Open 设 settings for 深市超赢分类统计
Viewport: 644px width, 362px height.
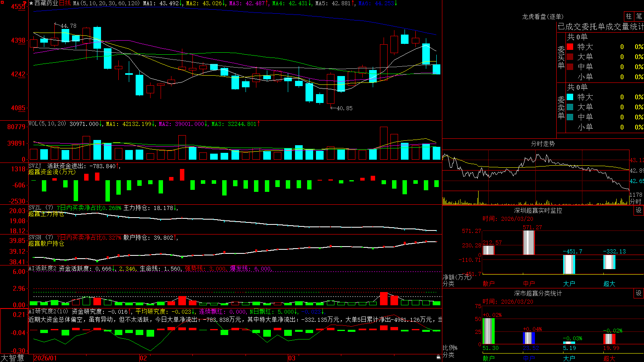[x=639, y=293]
